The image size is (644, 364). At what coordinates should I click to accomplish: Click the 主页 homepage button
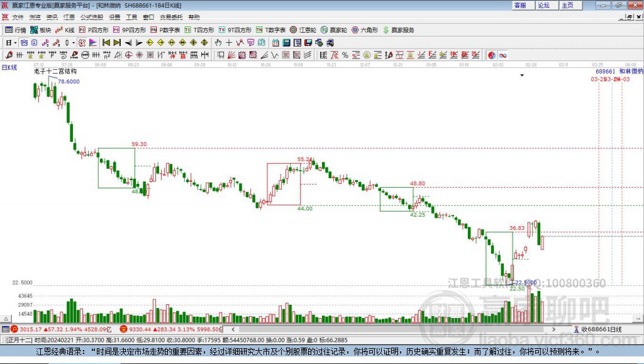click(x=570, y=5)
